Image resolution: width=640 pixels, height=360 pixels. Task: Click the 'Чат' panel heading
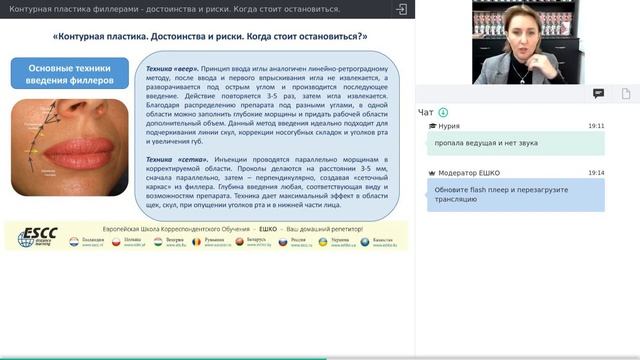(x=426, y=112)
